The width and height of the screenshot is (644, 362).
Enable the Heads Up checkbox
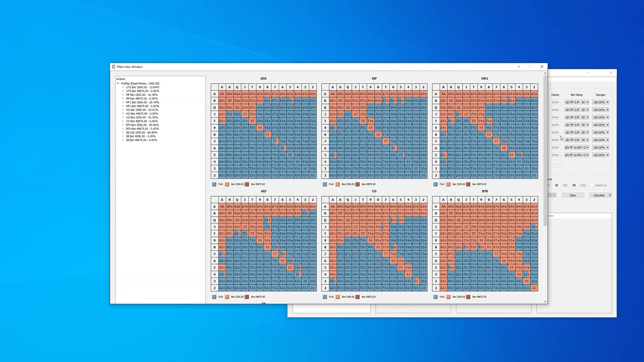click(x=592, y=185)
